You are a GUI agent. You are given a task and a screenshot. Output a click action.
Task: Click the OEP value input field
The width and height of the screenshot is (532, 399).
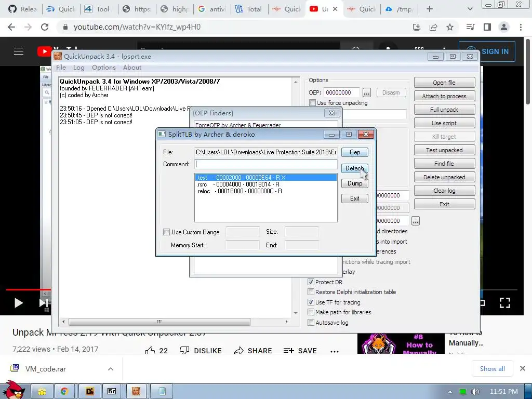(341, 92)
